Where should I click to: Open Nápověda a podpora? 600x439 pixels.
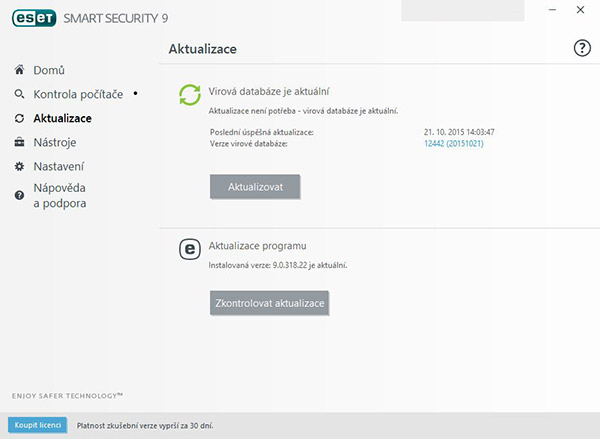(60, 196)
